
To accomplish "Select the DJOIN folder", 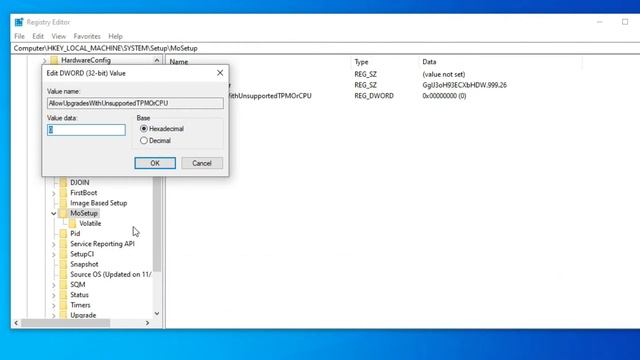I will point(80,182).
